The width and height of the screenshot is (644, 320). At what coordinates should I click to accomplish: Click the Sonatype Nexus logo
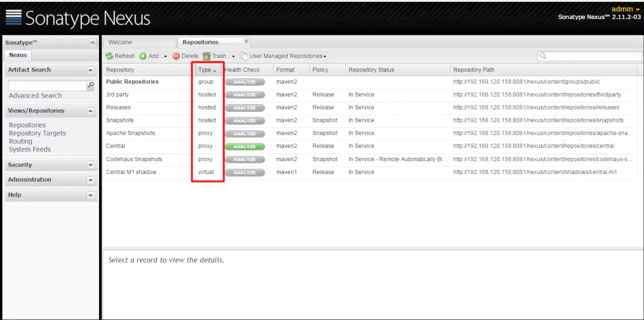pos(78,18)
